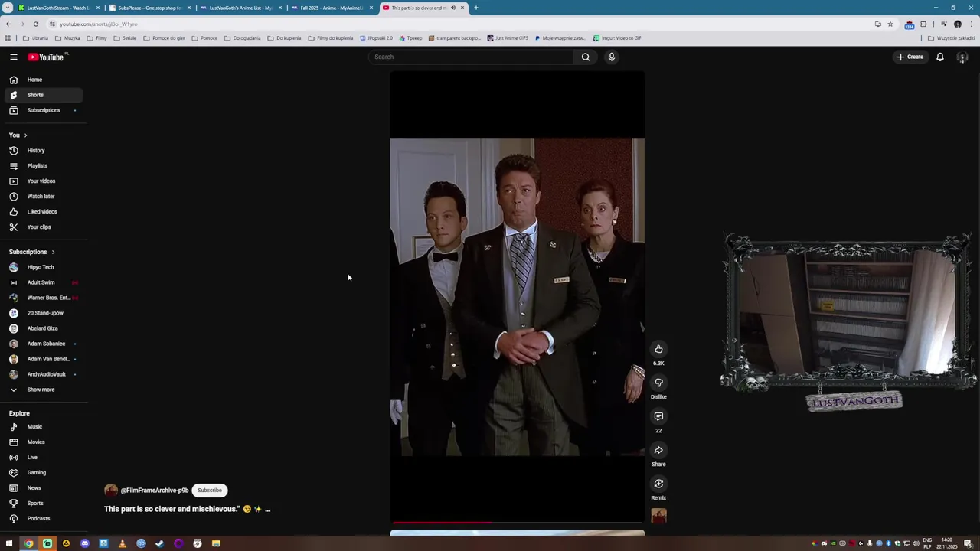Screen dimensions: 980x551
Task: Open the tab search dropdown arrow
Action: pos(8,8)
